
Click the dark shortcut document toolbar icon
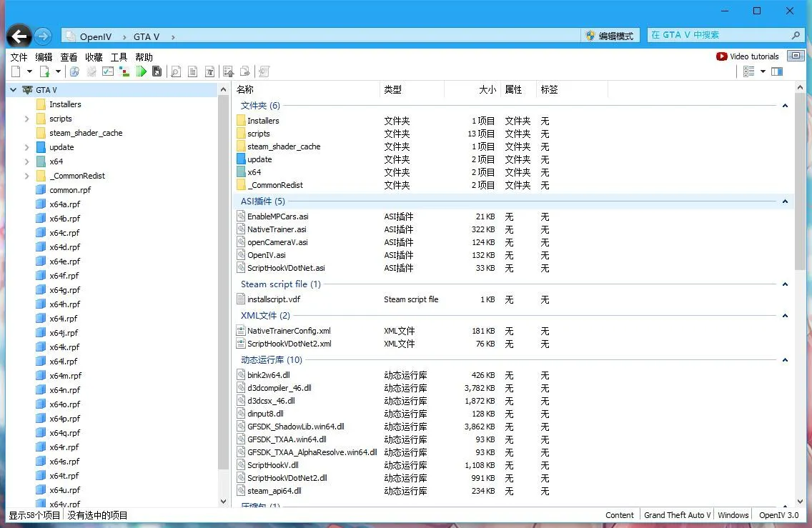coord(157,71)
